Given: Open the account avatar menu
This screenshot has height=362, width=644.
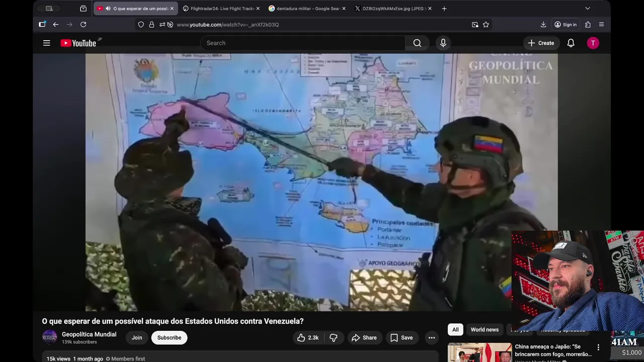Looking at the screenshot, I should 593,43.
